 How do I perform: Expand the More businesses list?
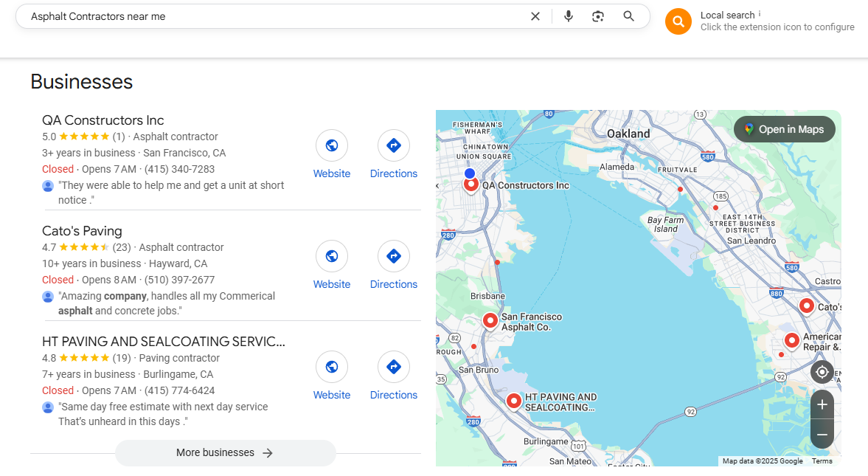tap(225, 453)
